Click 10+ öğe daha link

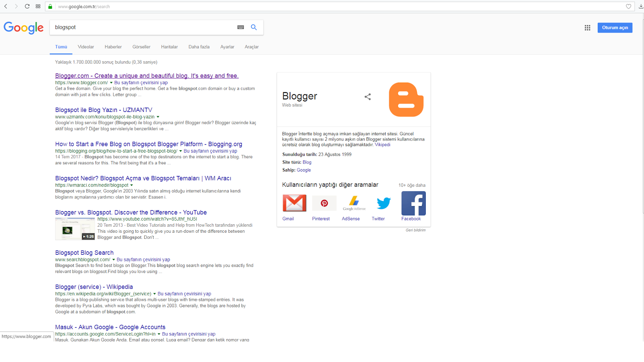(x=412, y=185)
